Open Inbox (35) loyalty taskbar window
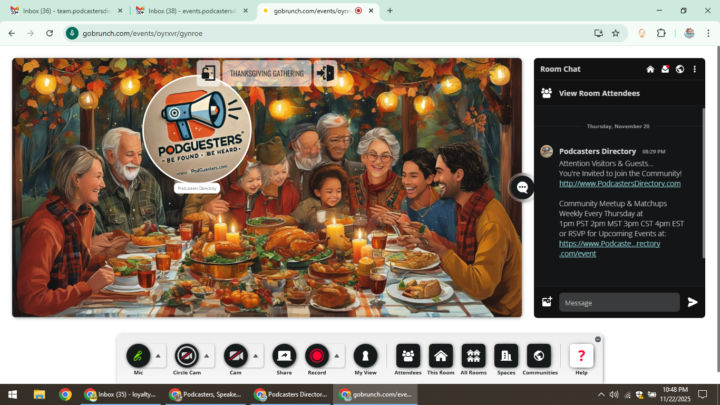This screenshot has width=720, height=405. (x=120, y=394)
